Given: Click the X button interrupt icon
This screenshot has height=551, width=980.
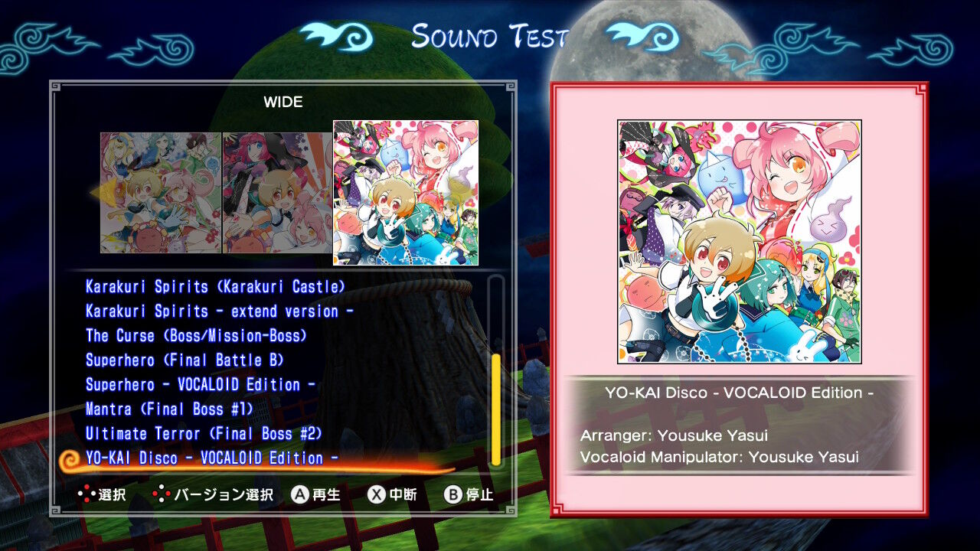Looking at the screenshot, I should click(x=376, y=494).
